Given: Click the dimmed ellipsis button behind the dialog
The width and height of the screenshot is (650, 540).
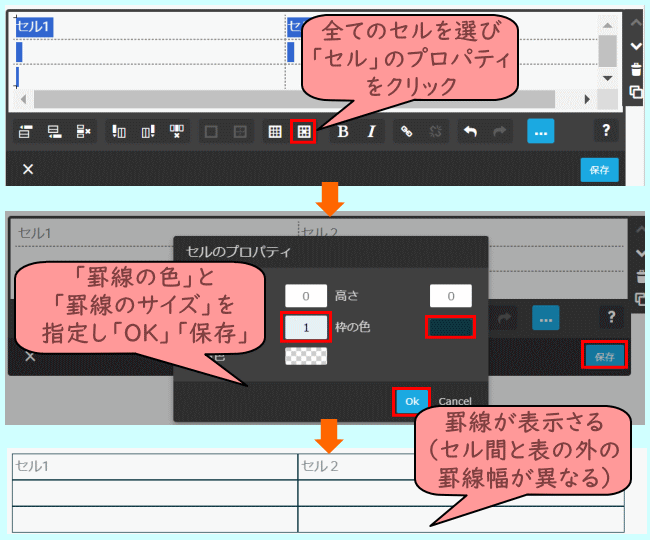Looking at the screenshot, I should coord(546,318).
